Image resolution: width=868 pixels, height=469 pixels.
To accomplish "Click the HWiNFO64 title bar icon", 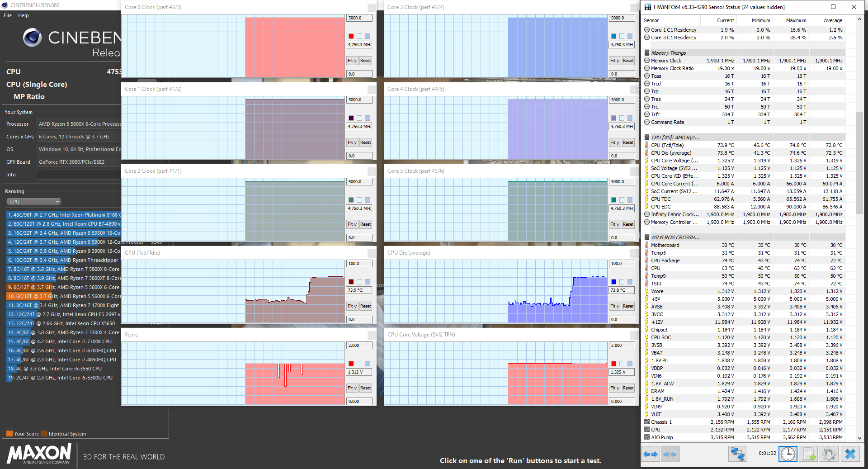I will coord(648,7).
